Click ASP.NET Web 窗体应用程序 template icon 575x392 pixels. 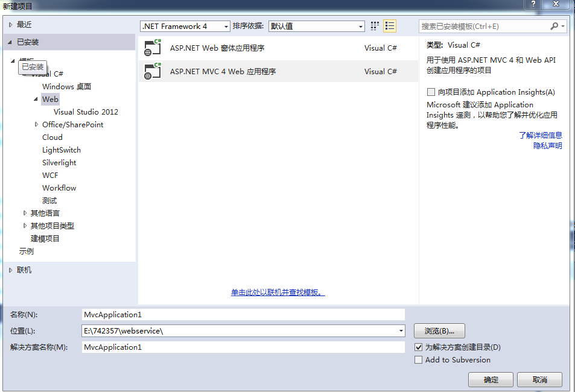point(153,48)
